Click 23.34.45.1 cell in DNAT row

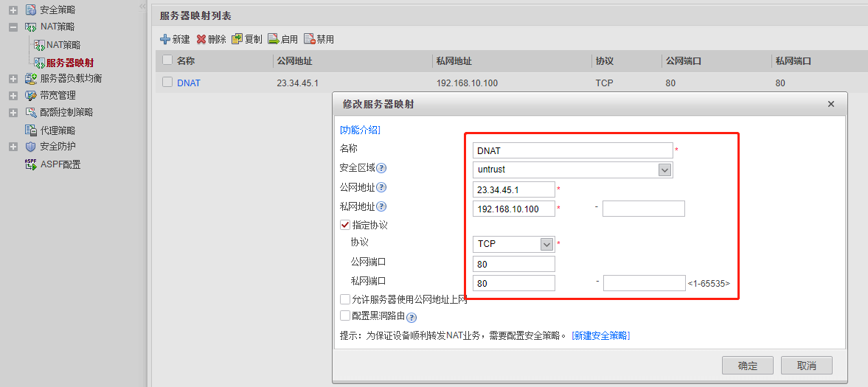[297, 83]
